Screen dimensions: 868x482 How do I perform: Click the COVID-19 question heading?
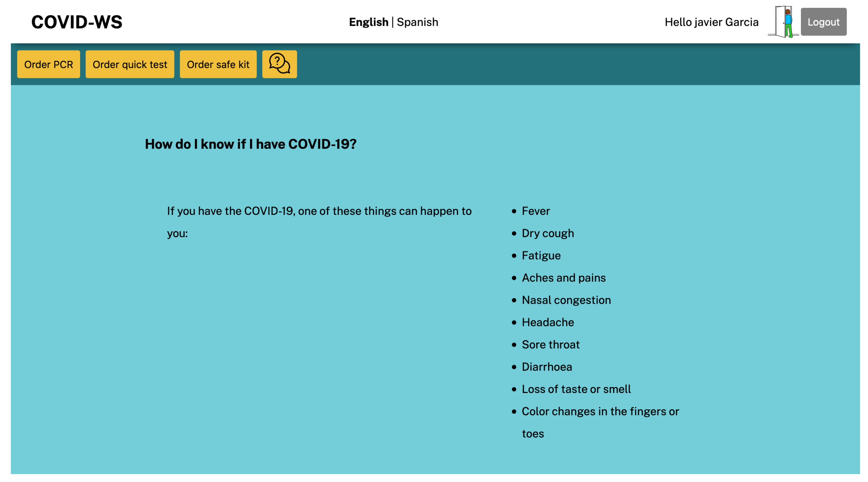[x=251, y=144]
